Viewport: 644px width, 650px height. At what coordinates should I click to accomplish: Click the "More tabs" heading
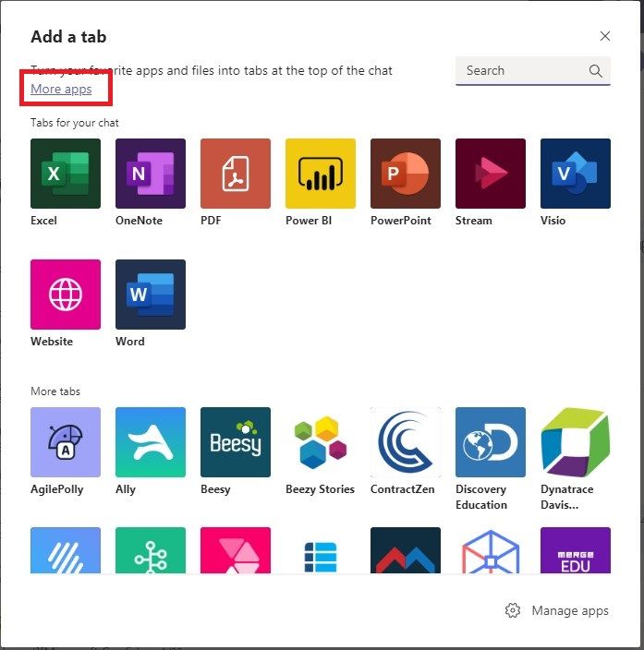(55, 391)
